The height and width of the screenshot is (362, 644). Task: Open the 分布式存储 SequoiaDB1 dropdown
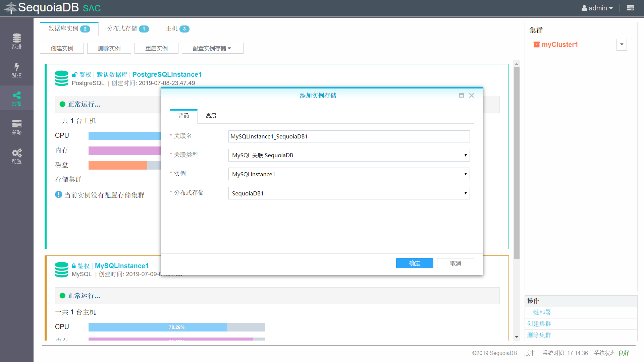(x=349, y=193)
